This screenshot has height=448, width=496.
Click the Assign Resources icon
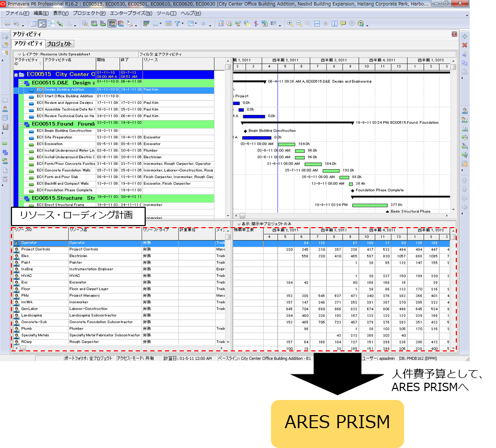pyautogui.click(x=465, y=111)
